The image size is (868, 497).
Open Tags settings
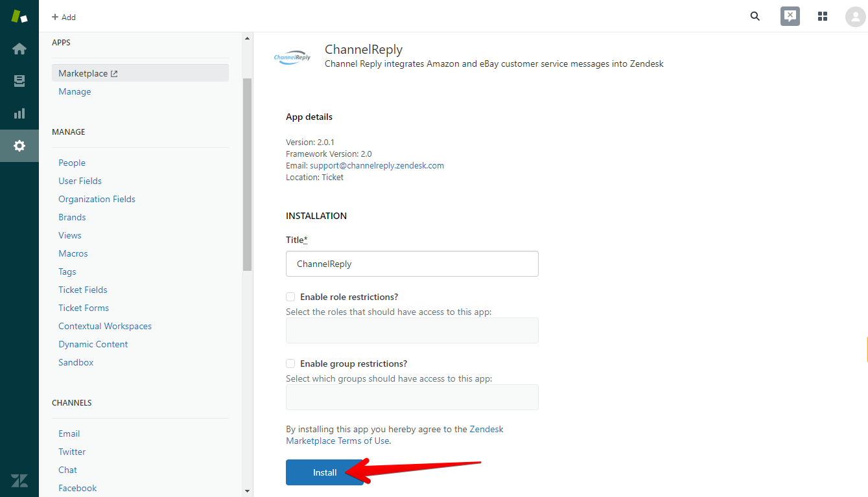(67, 272)
